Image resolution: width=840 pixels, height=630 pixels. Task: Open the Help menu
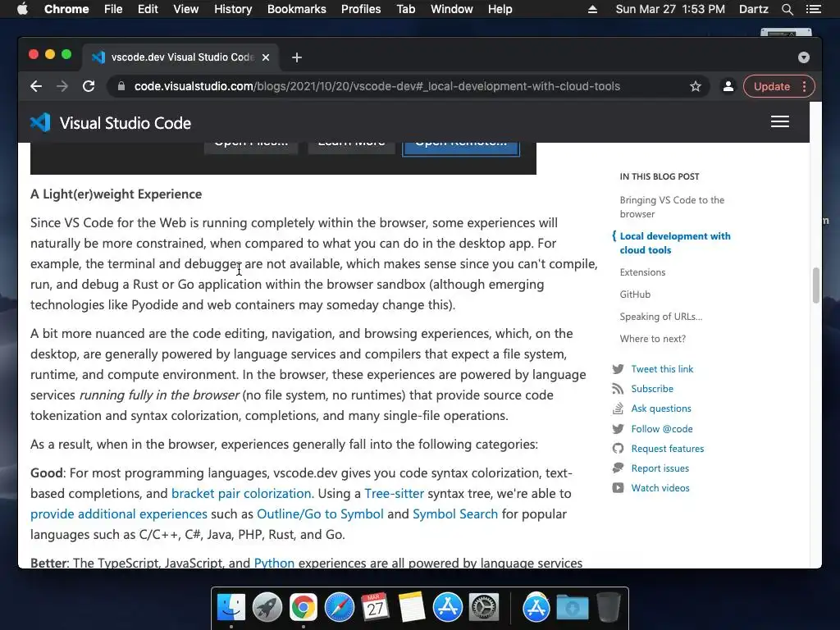tap(500, 9)
